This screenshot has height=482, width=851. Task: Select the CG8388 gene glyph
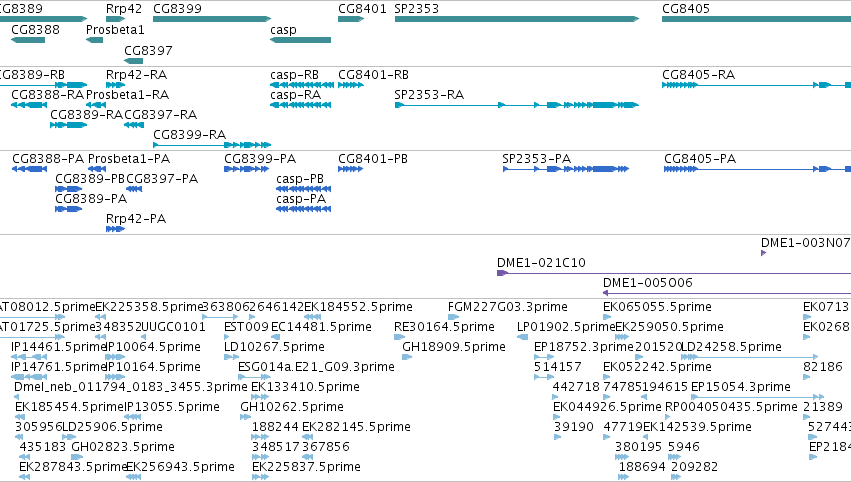coord(28,40)
